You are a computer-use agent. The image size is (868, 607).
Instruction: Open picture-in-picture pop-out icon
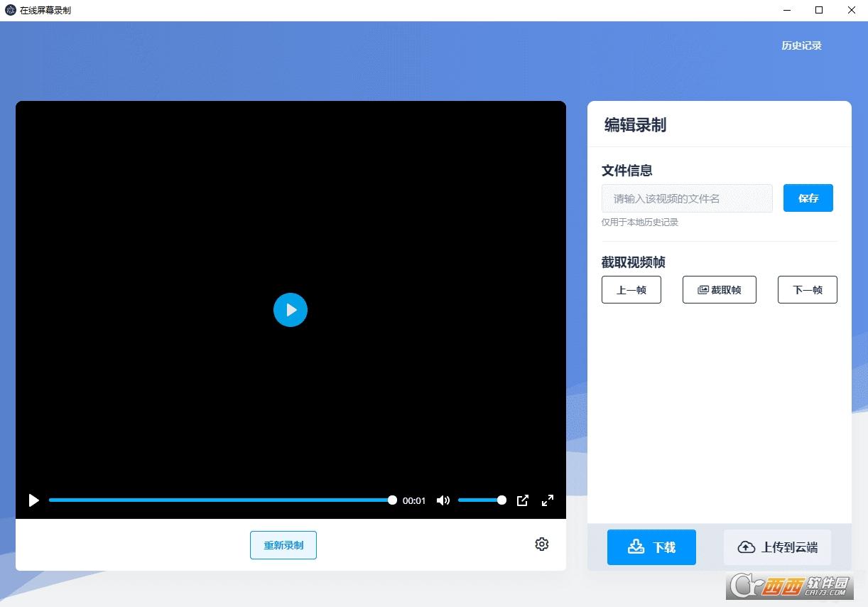point(523,500)
